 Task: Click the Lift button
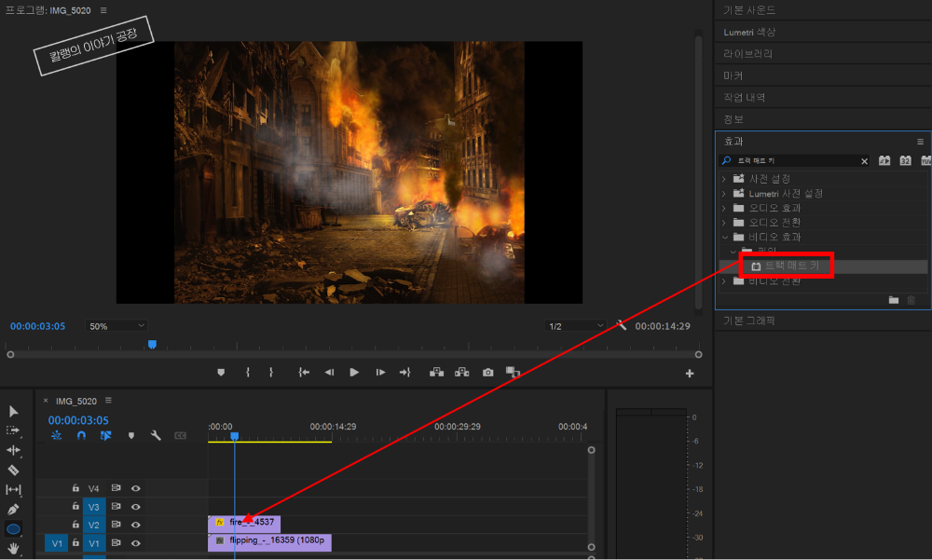pos(436,372)
